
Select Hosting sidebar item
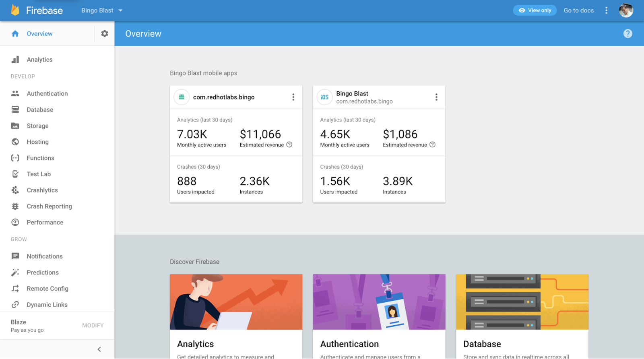point(37,142)
